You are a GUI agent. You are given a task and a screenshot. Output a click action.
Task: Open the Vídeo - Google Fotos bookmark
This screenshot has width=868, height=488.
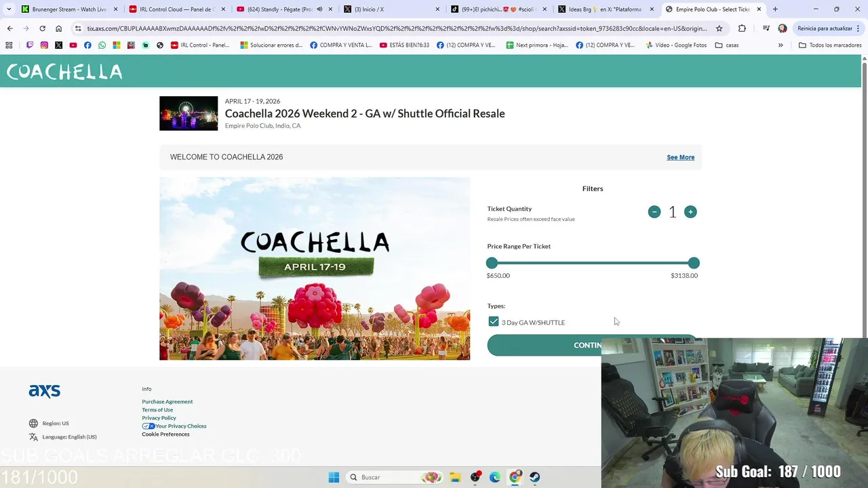(x=675, y=45)
